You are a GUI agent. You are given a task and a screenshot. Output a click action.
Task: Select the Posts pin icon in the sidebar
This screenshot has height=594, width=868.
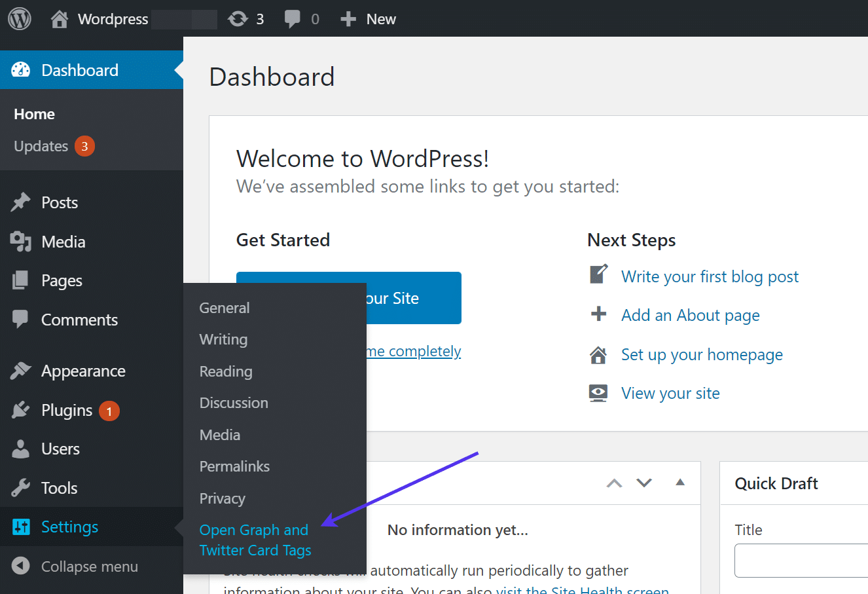pos(20,202)
